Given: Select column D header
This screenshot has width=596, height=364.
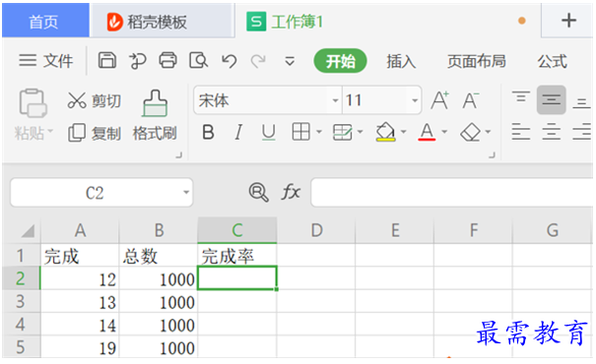Looking at the screenshot, I should point(316,230).
